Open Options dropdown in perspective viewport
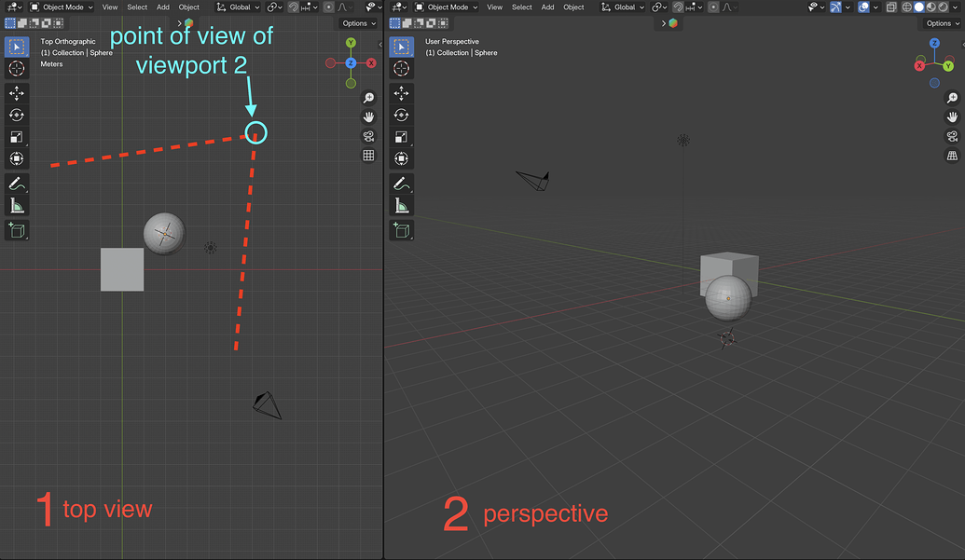 [943, 23]
